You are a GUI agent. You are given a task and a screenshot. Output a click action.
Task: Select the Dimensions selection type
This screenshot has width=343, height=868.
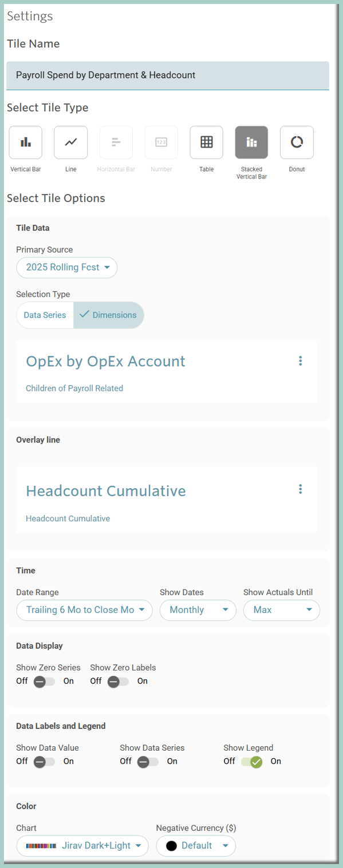click(109, 315)
